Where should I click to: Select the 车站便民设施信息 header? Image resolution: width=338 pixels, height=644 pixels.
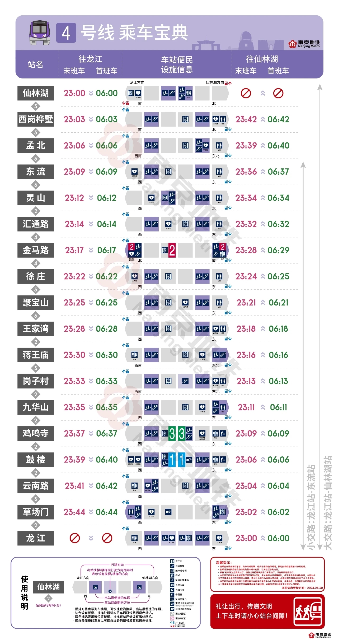pyautogui.click(x=177, y=64)
